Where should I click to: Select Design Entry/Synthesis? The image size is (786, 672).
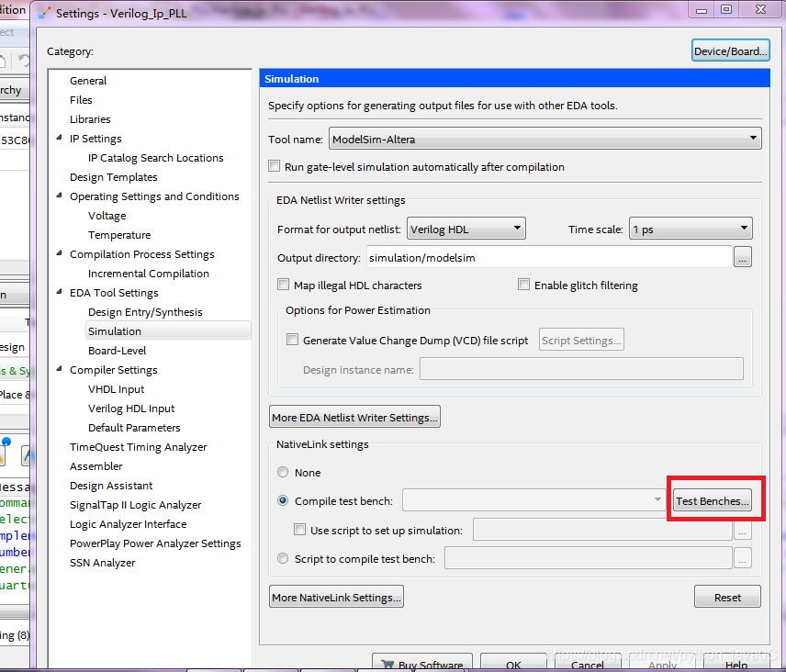pos(145,312)
